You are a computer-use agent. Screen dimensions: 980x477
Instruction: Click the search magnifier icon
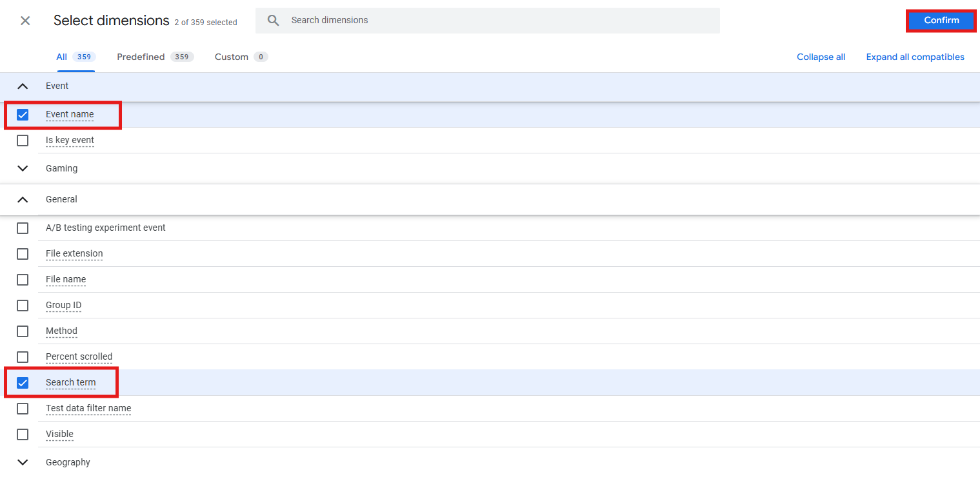click(x=274, y=21)
